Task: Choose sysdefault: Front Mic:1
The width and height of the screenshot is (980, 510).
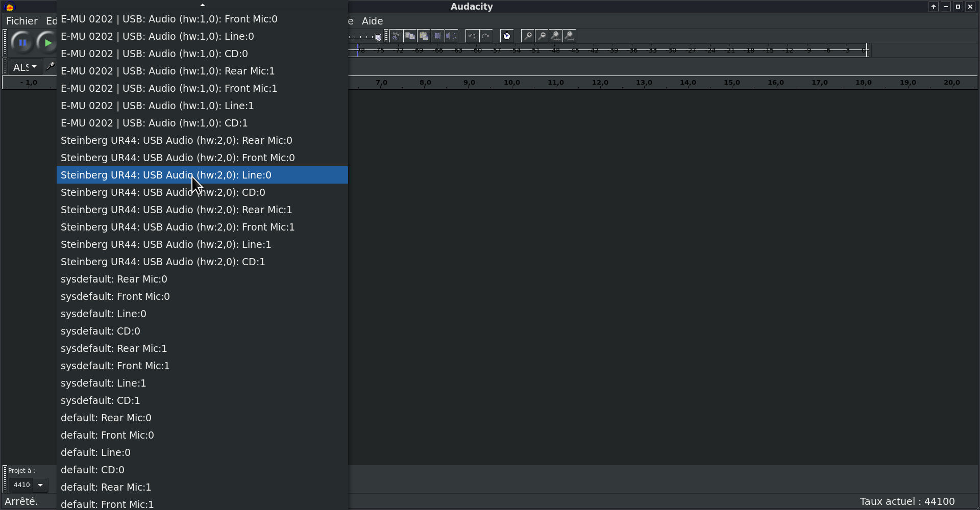Action: point(202,366)
